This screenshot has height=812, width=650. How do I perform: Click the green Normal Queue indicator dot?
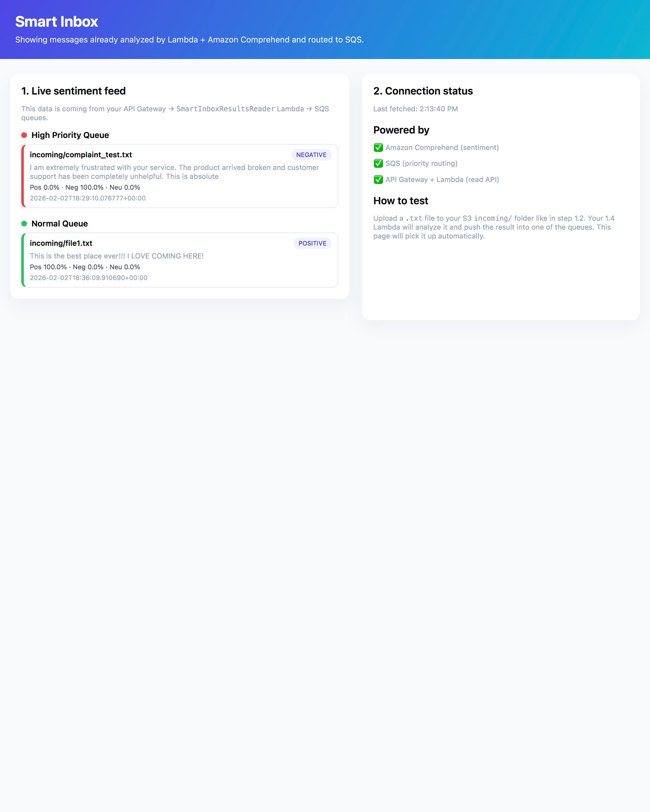tap(24, 223)
